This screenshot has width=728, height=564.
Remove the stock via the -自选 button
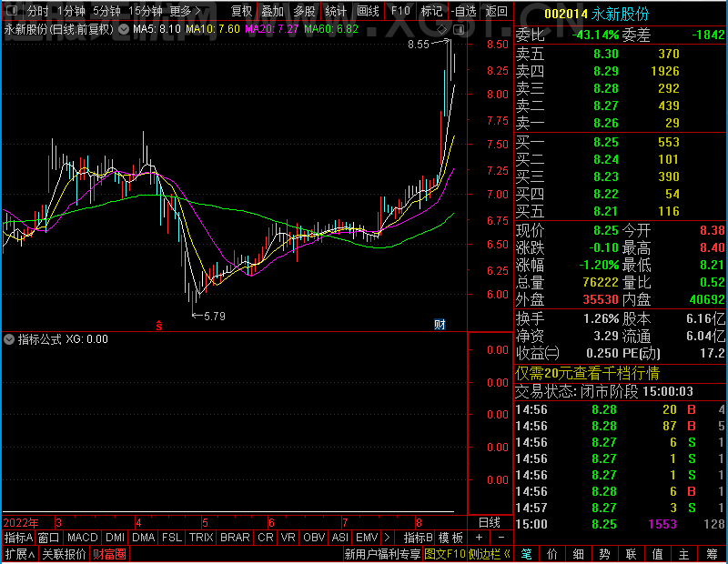464,11
